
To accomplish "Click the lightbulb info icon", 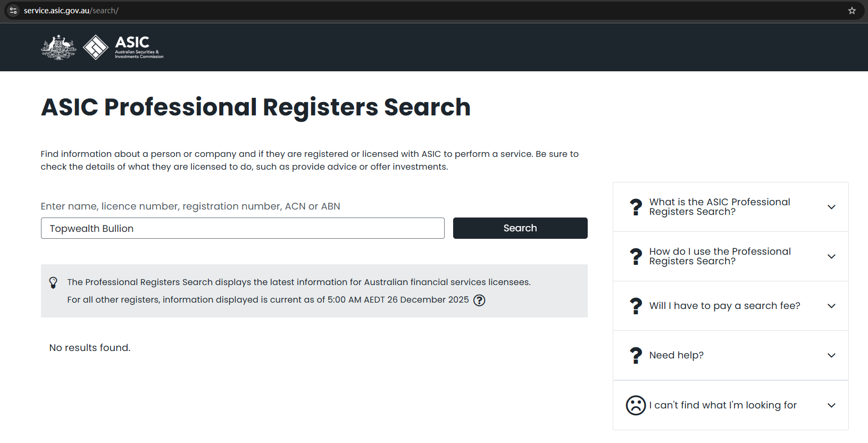I will tap(53, 282).
